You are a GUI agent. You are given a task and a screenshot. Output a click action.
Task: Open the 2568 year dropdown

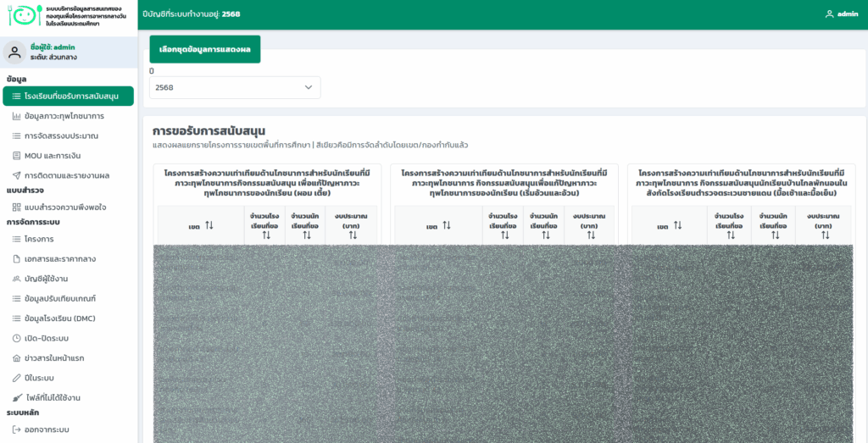point(235,87)
